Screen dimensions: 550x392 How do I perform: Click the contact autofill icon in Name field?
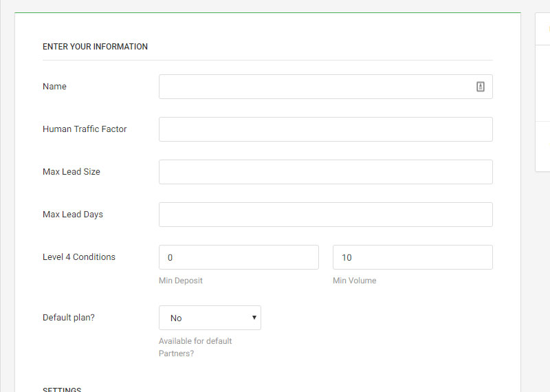(x=481, y=87)
